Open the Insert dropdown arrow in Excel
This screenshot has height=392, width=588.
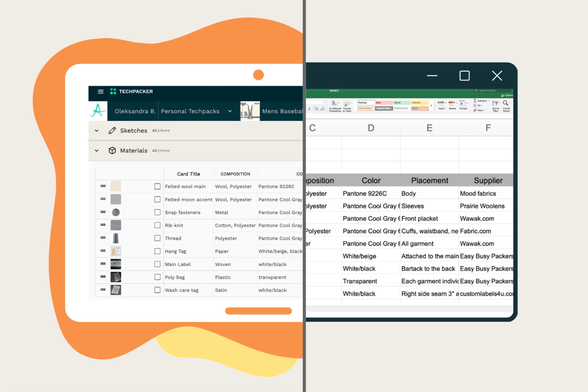[446, 103]
